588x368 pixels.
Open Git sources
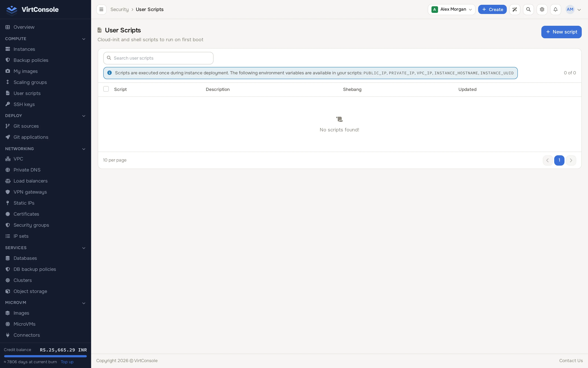tap(45, 126)
